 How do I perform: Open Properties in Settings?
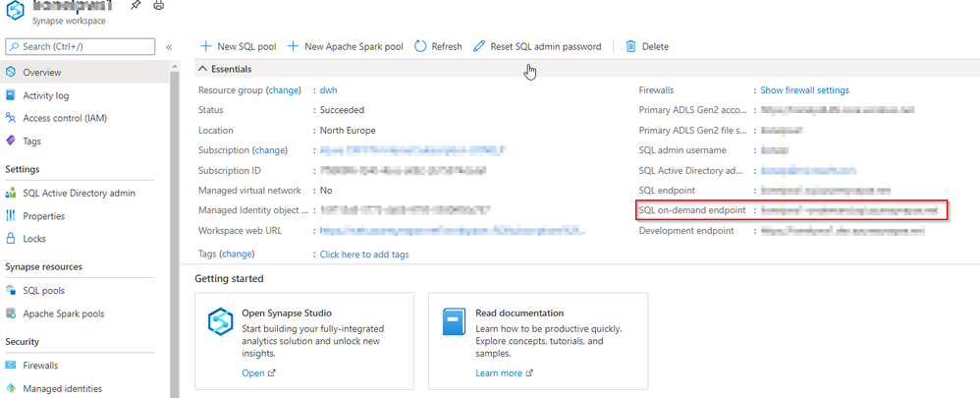pos(44,216)
